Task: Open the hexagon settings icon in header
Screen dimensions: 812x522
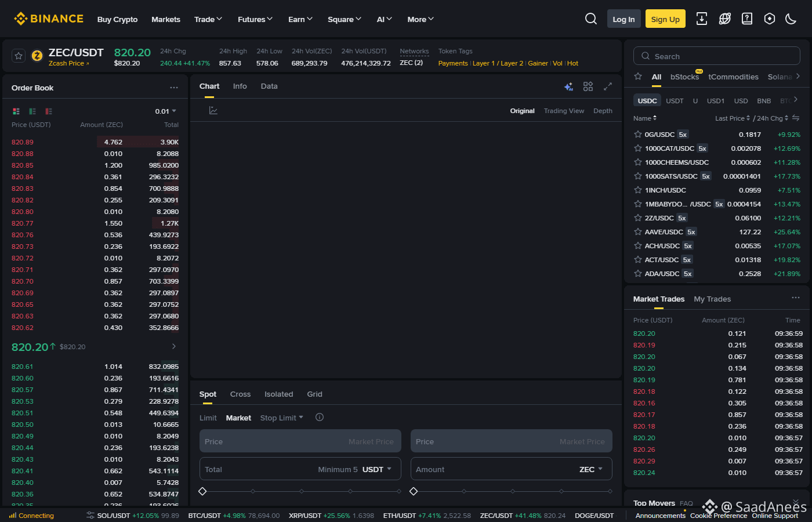Action: 770,19
